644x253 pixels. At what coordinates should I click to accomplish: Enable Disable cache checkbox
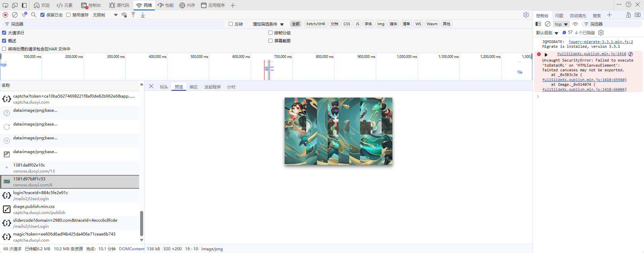click(x=68, y=15)
